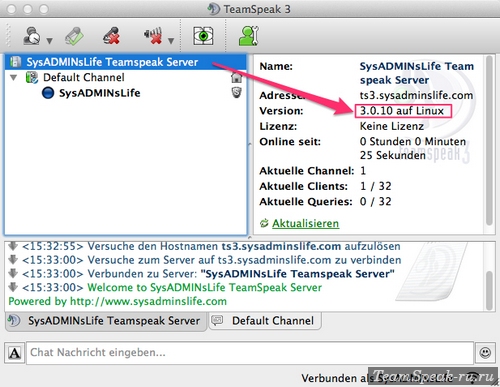Viewport: 500px width, 387px height.
Task: Select the Default Channel row
Action: click(x=126, y=77)
